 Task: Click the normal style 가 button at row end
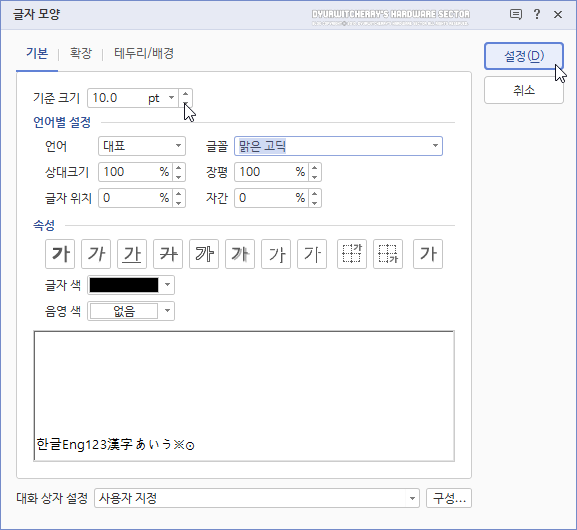click(428, 254)
